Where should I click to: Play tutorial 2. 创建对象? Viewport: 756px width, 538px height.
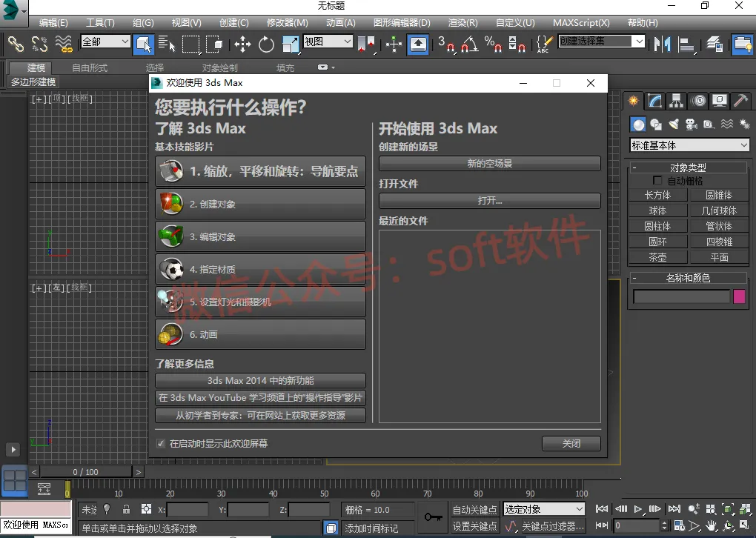click(x=260, y=204)
